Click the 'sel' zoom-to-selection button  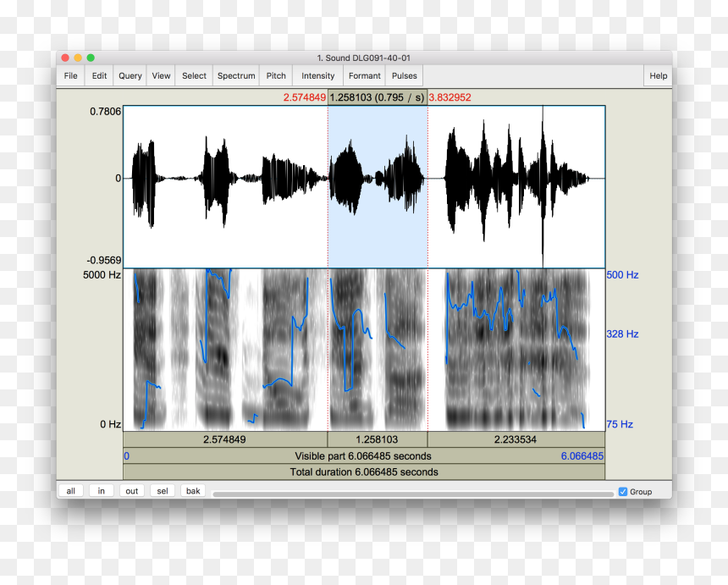[163, 491]
